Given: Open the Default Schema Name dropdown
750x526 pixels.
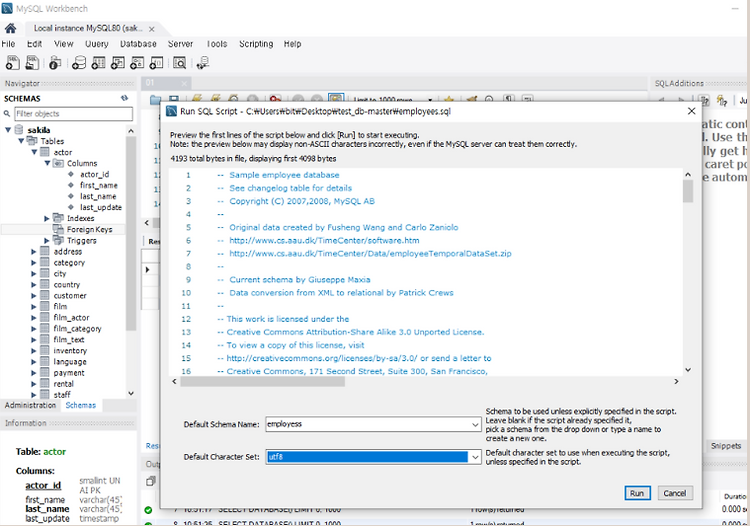Looking at the screenshot, I should (474, 425).
